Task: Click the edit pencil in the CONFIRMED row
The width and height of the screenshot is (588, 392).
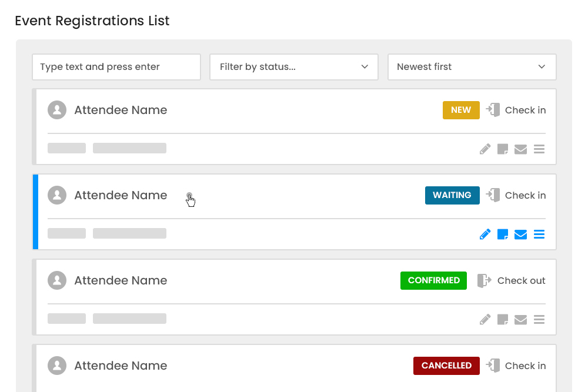Action: [485, 320]
